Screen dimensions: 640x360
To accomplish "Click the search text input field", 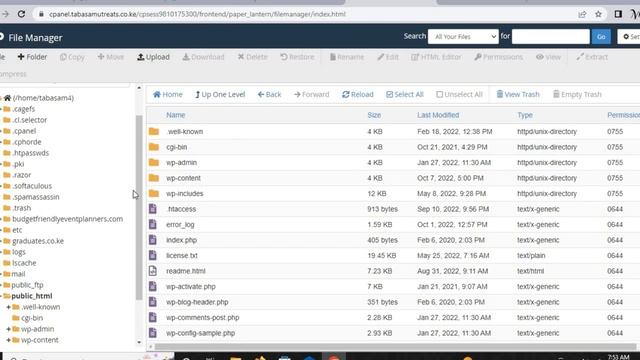I will point(551,37).
